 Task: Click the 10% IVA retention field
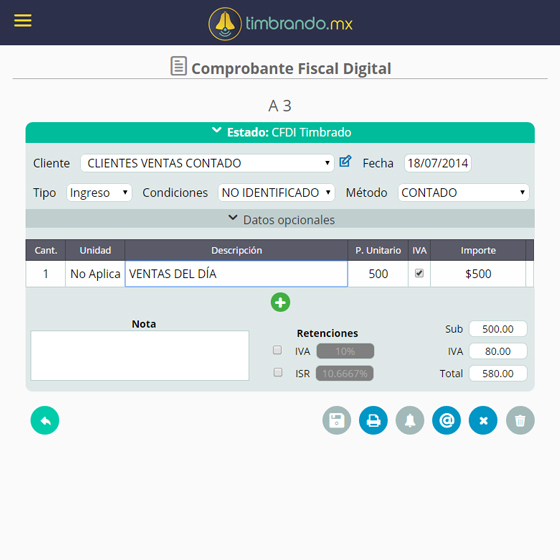(345, 351)
